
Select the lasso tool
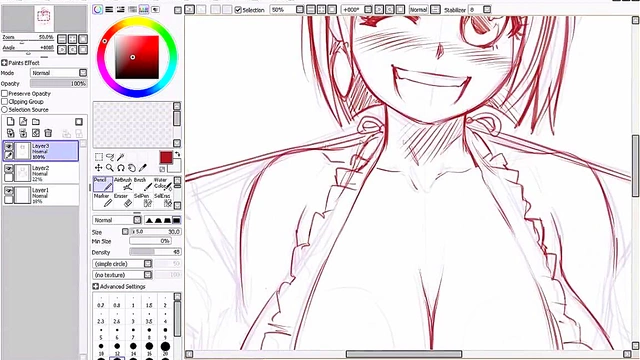110,157
